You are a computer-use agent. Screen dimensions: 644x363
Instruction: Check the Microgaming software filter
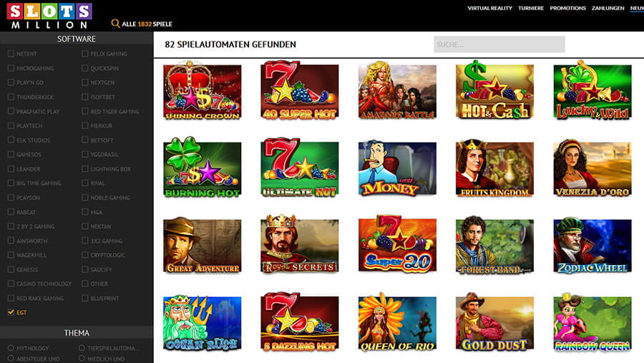click(x=11, y=68)
